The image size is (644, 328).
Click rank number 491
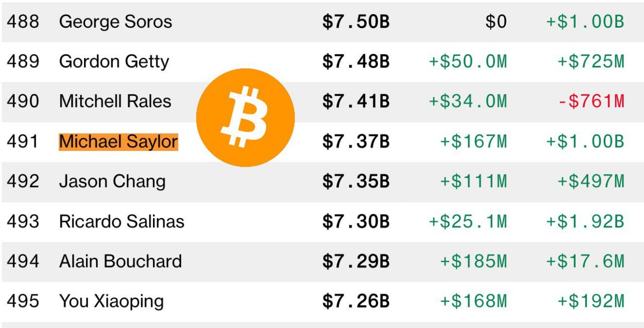point(23,141)
